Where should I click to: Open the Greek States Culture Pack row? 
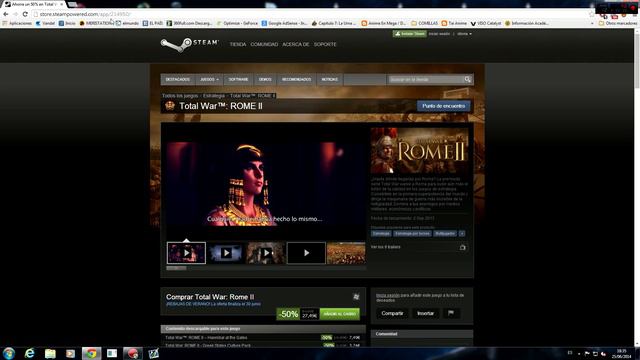point(263,345)
